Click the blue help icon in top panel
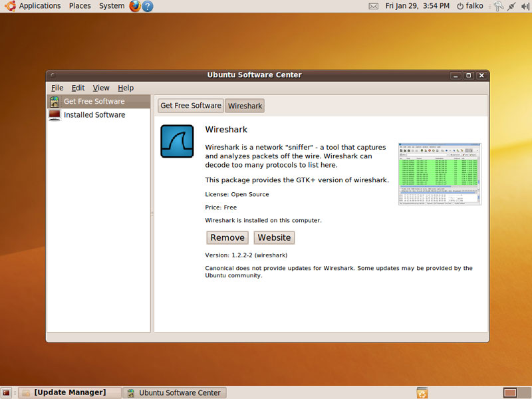The width and height of the screenshot is (532, 399). (148, 6)
